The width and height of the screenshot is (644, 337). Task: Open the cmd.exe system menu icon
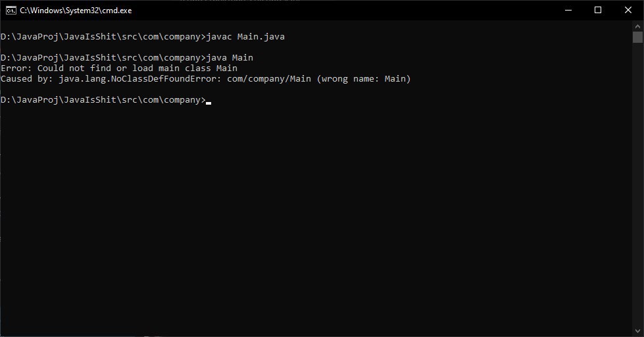click(11, 11)
